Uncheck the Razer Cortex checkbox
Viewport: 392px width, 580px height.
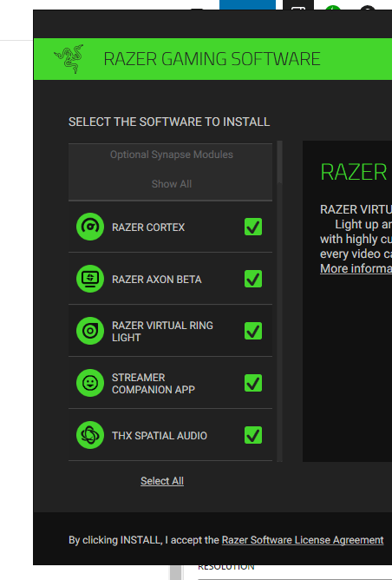(x=253, y=227)
